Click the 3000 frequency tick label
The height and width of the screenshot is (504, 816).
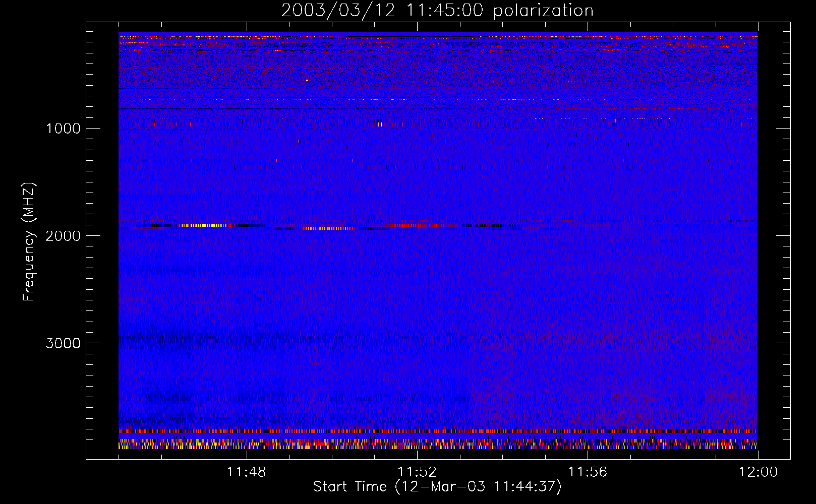63,343
